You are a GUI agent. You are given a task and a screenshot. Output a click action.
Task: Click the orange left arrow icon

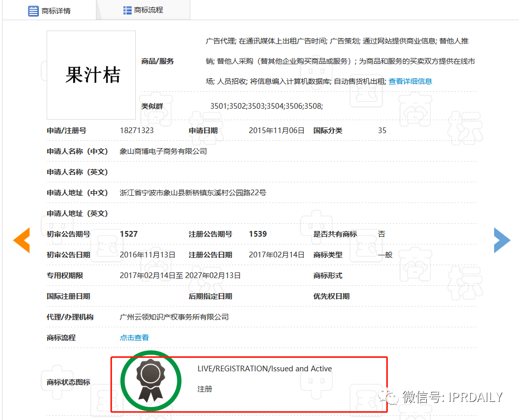(x=22, y=240)
